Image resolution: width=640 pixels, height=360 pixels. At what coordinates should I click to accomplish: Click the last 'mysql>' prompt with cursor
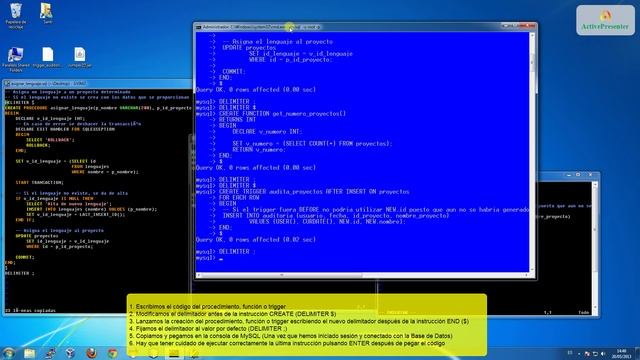(205, 258)
